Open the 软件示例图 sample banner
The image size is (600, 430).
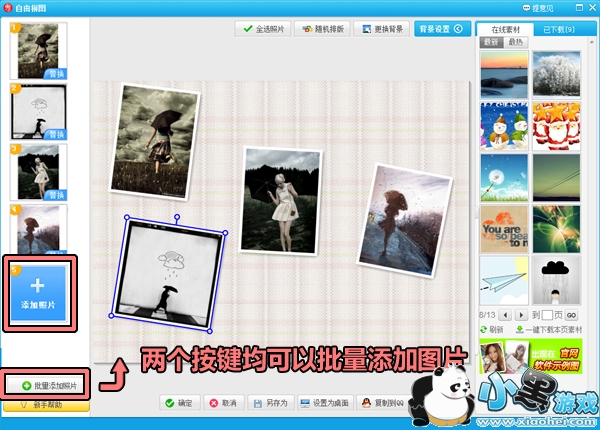[x=530, y=356]
